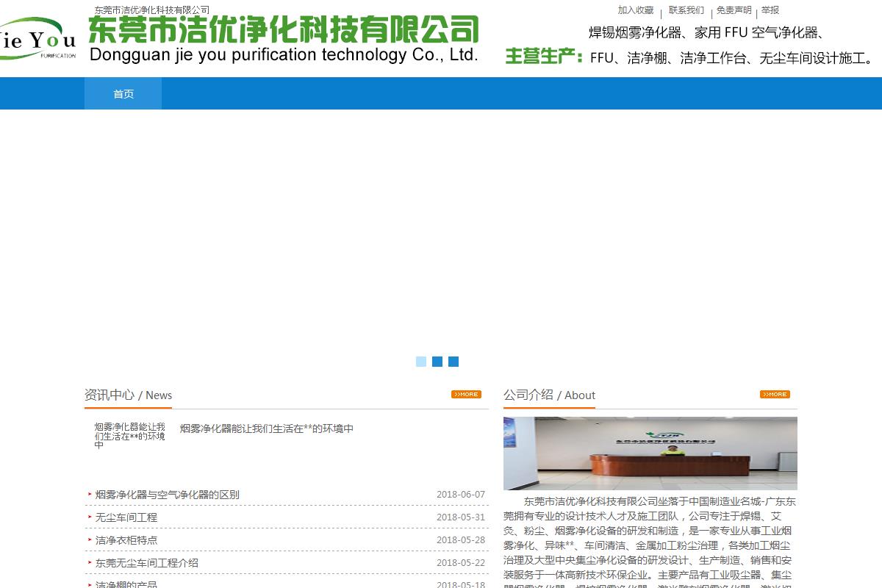This screenshot has width=882, height=588.
Task: Open the 免责声明 link
Action: coord(734,10)
